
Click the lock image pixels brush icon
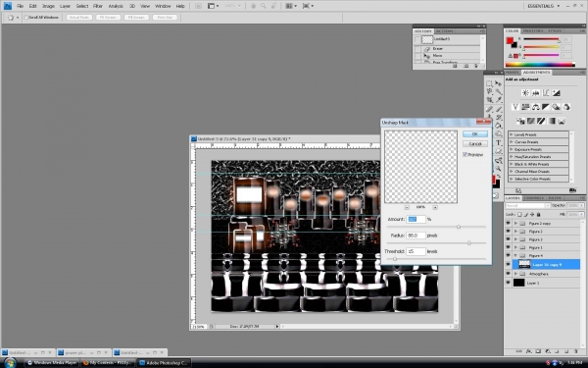click(525, 214)
